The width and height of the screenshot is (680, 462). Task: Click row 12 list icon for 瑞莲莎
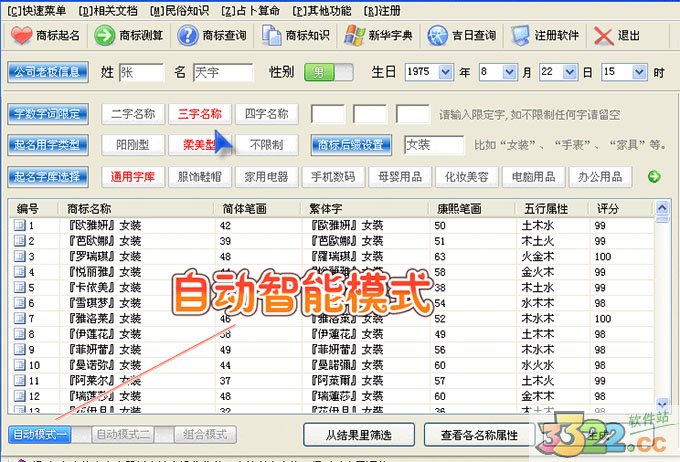coord(20,396)
